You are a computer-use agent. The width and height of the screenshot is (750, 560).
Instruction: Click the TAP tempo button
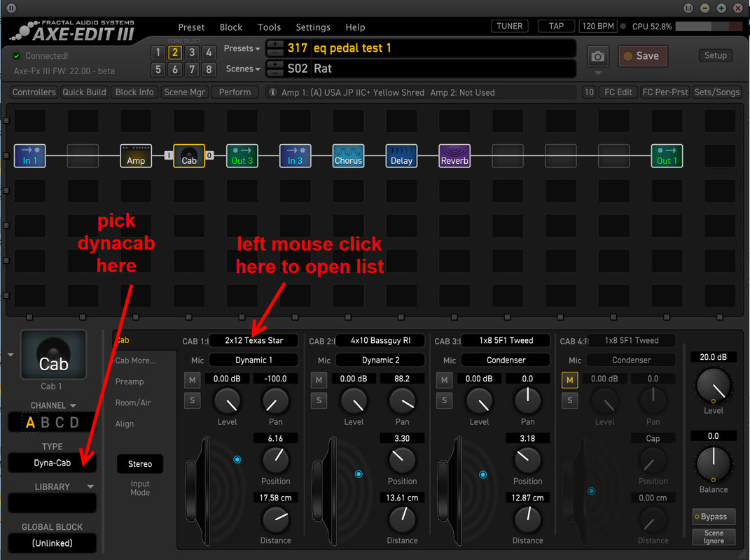tap(556, 27)
